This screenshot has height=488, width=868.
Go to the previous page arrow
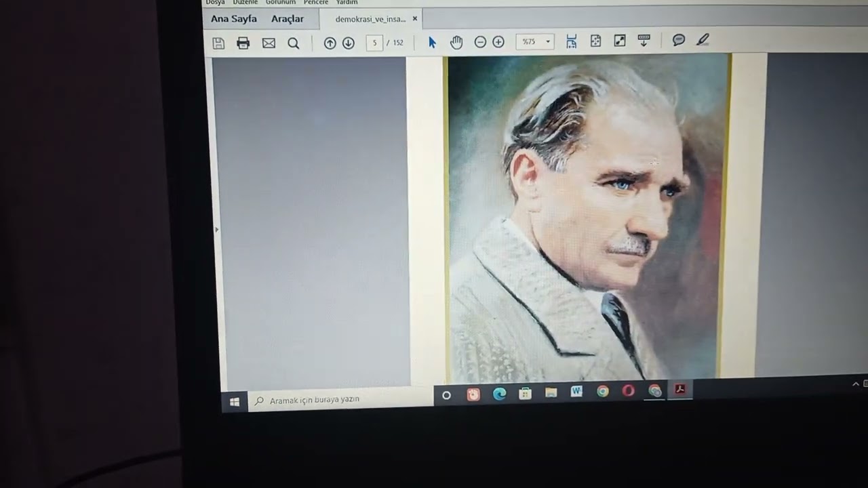[x=330, y=43]
